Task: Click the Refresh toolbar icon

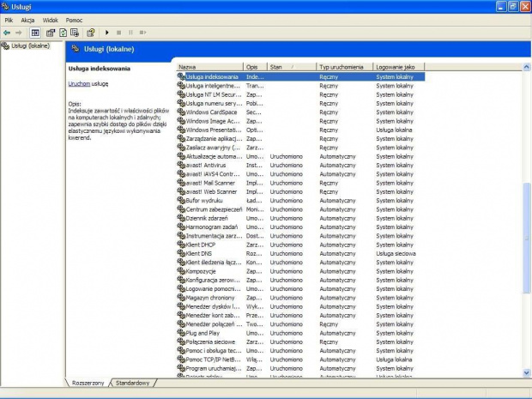Action: (63, 33)
